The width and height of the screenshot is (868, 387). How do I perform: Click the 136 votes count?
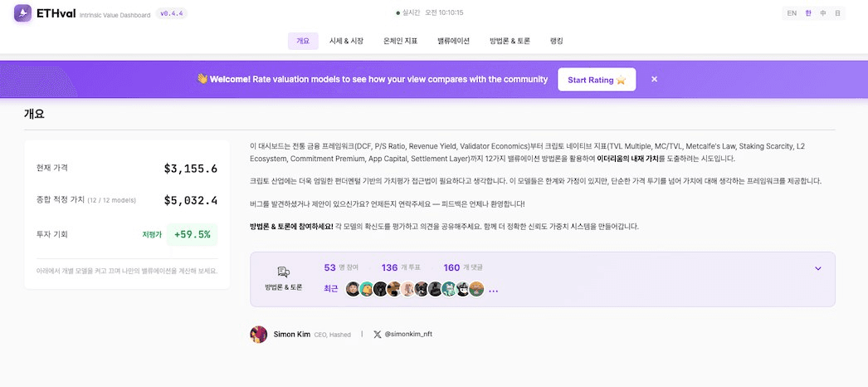[x=390, y=268]
